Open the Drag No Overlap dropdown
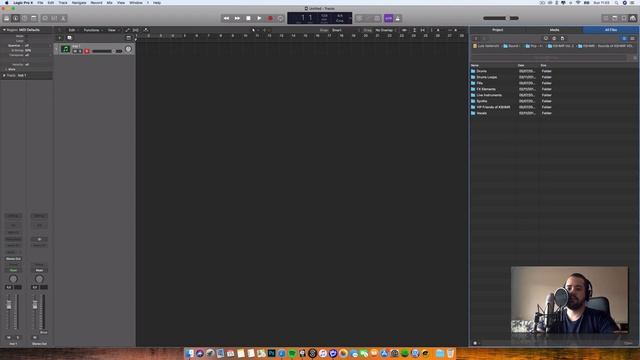 (x=385, y=30)
